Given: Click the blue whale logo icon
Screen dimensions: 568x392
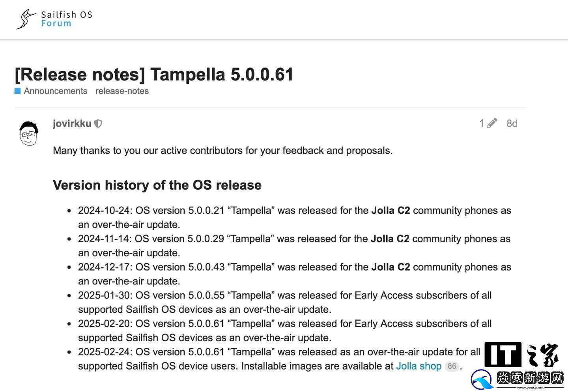Looking at the screenshot, I should click(482, 380).
